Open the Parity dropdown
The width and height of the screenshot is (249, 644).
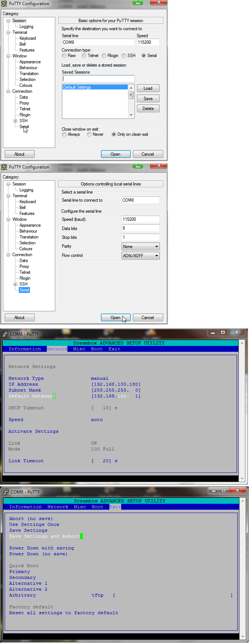(x=141, y=247)
